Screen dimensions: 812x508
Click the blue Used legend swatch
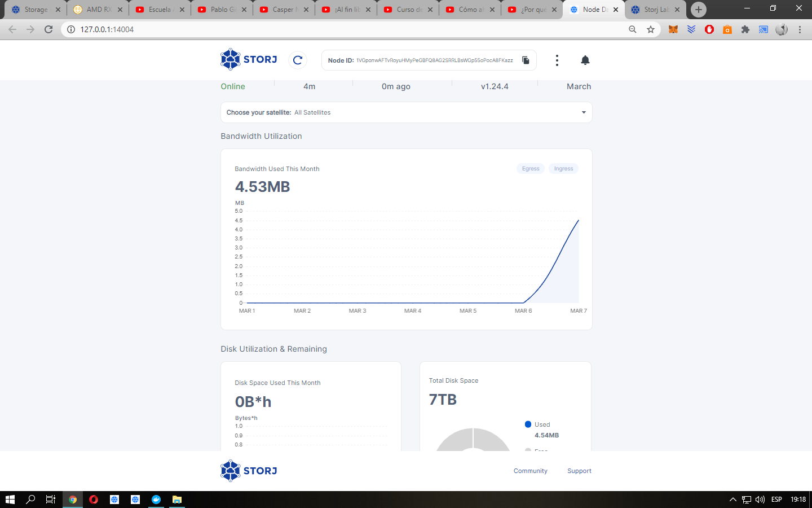click(528, 424)
